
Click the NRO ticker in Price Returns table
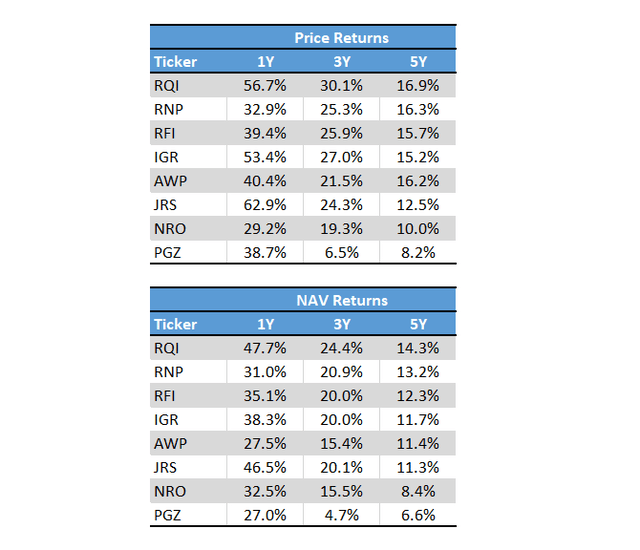click(171, 229)
